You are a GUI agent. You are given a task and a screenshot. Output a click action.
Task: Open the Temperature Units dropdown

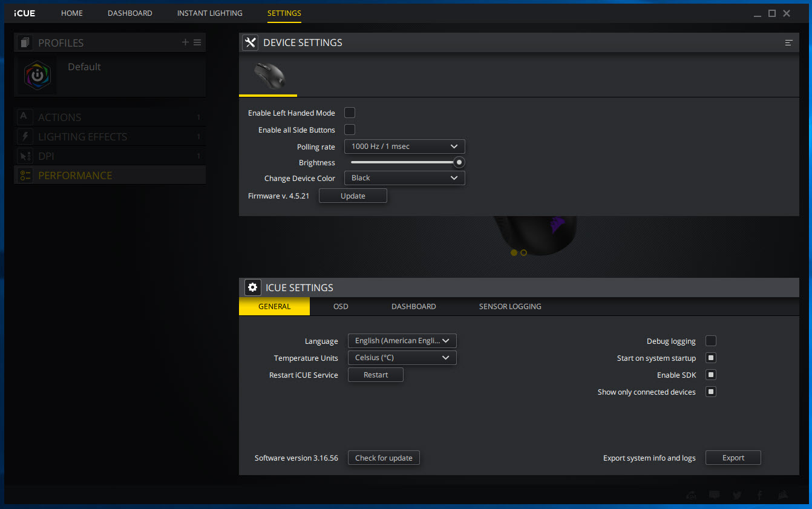402,358
